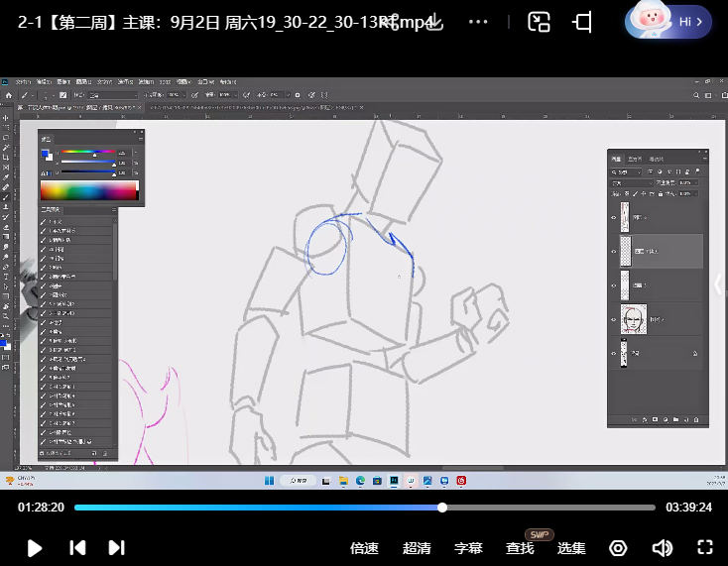728x566 pixels.
Task: Open the volume control speaker icon
Action: click(662, 547)
